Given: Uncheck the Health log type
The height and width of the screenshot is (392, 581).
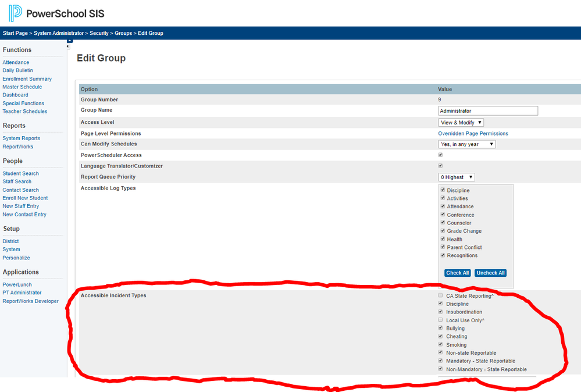Looking at the screenshot, I should (443, 239).
